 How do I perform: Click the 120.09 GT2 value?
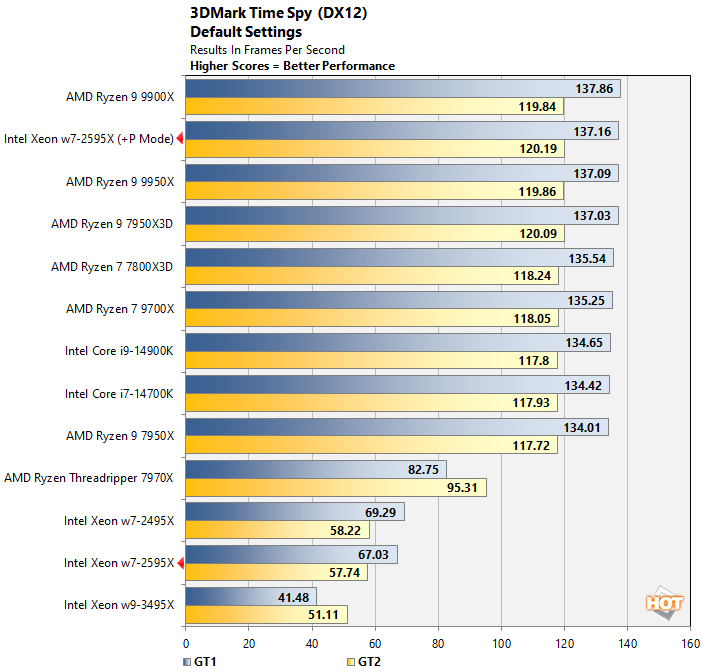(x=538, y=233)
